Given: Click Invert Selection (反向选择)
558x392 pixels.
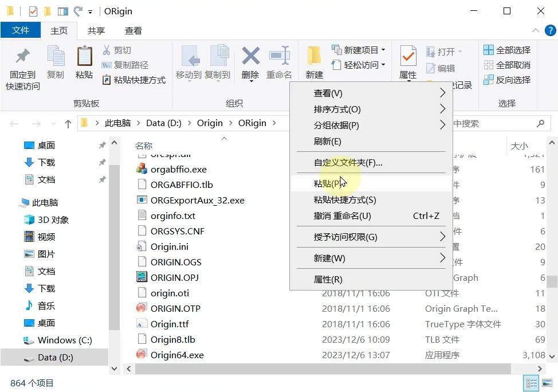Looking at the screenshot, I should click(507, 80).
